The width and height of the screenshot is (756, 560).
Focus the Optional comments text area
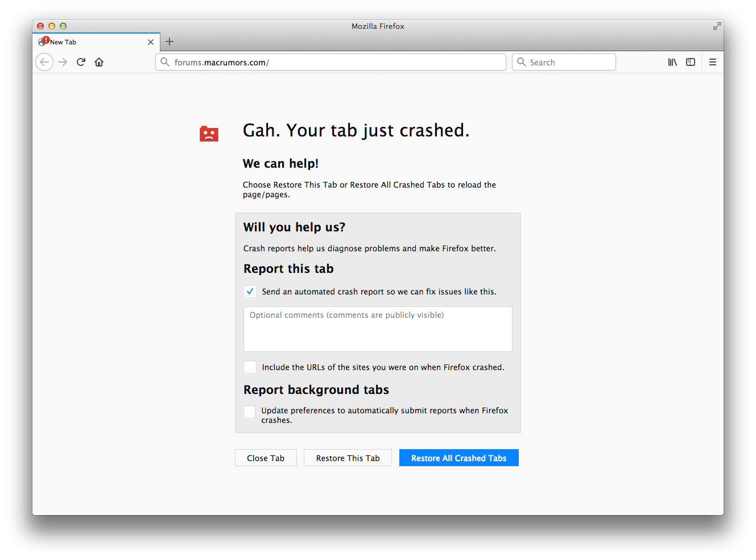point(378,329)
